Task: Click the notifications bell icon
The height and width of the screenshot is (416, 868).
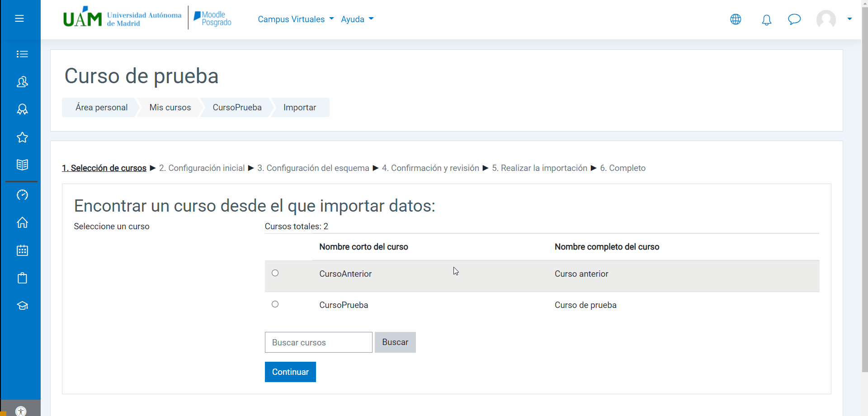Action: [x=766, y=19]
